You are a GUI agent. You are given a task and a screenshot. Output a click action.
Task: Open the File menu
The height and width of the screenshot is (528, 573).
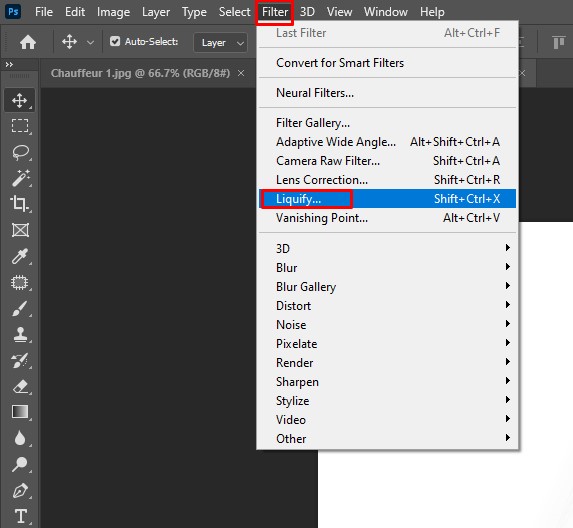(x=44, y=12)
